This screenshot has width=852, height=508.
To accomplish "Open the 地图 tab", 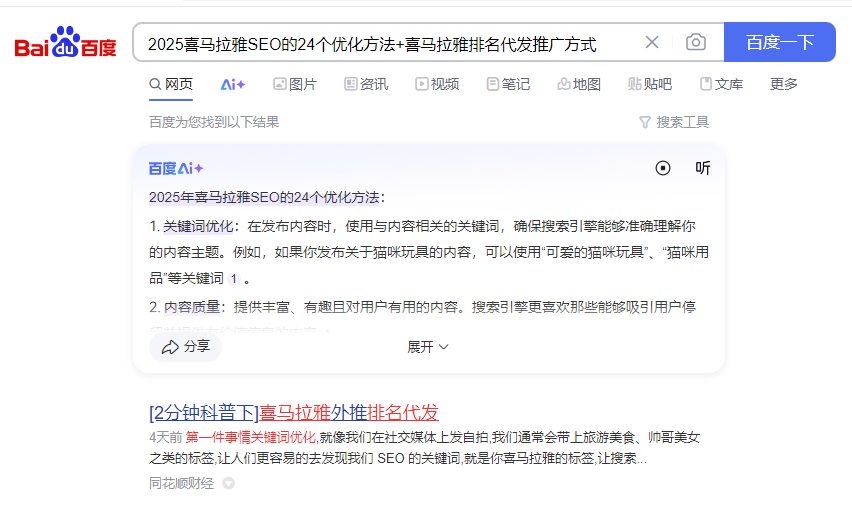I will 579,84.
